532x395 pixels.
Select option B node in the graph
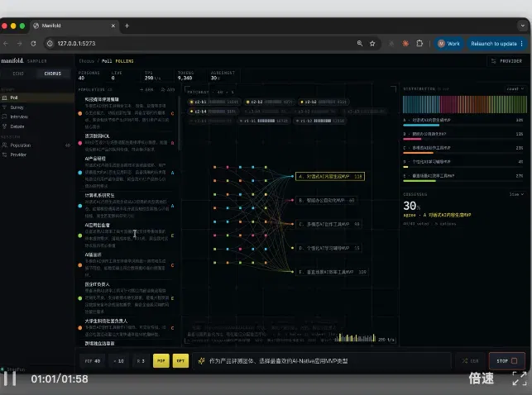coord(327,200)
